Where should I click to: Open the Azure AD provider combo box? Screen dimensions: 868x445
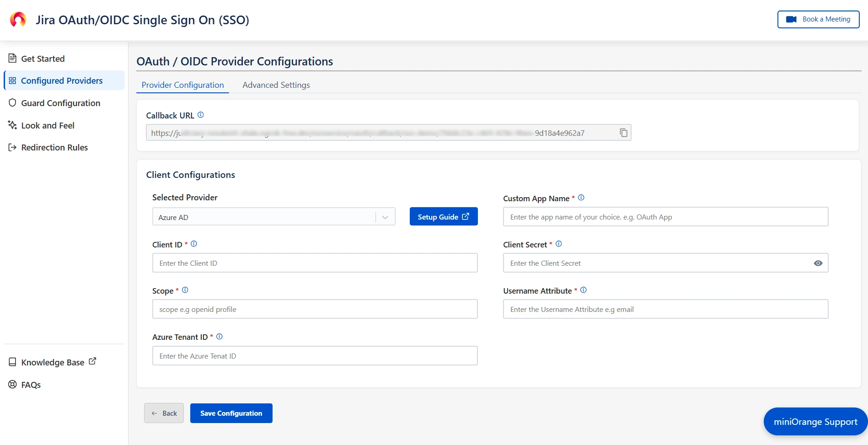[273, 217]
